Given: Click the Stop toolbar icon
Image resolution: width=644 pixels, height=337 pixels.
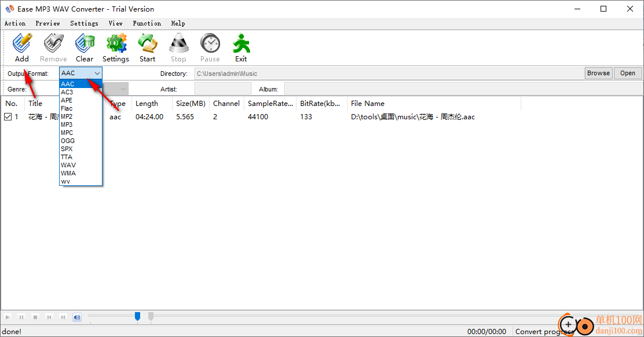Looking at the screenshot, I should pyautogui.click(x=178, y=43).
